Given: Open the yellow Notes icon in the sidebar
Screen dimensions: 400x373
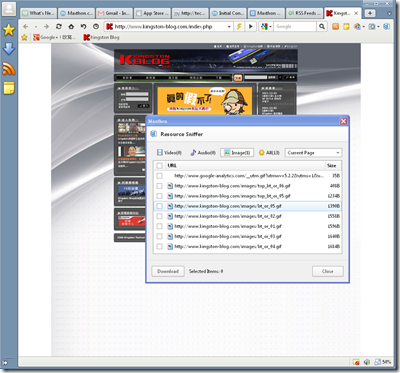Looking at the screenshot, I should click(x=9, y=88).
